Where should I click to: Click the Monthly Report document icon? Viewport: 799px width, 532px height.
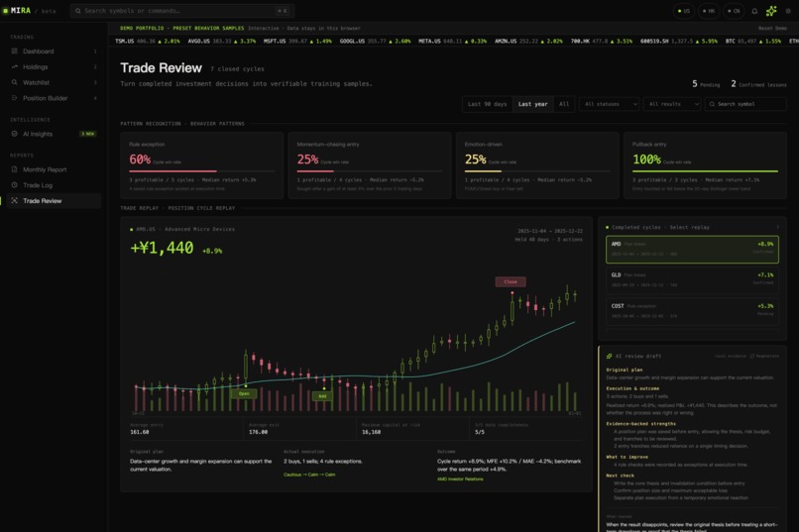click(x=14, y=169)
